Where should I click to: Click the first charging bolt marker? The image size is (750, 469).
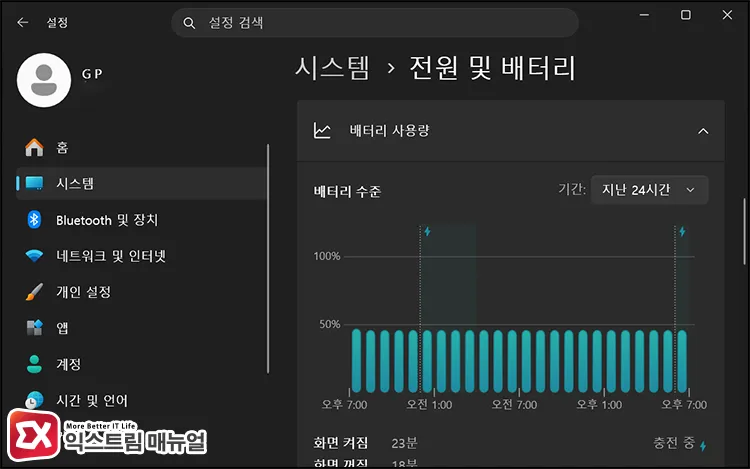(428, 232)
